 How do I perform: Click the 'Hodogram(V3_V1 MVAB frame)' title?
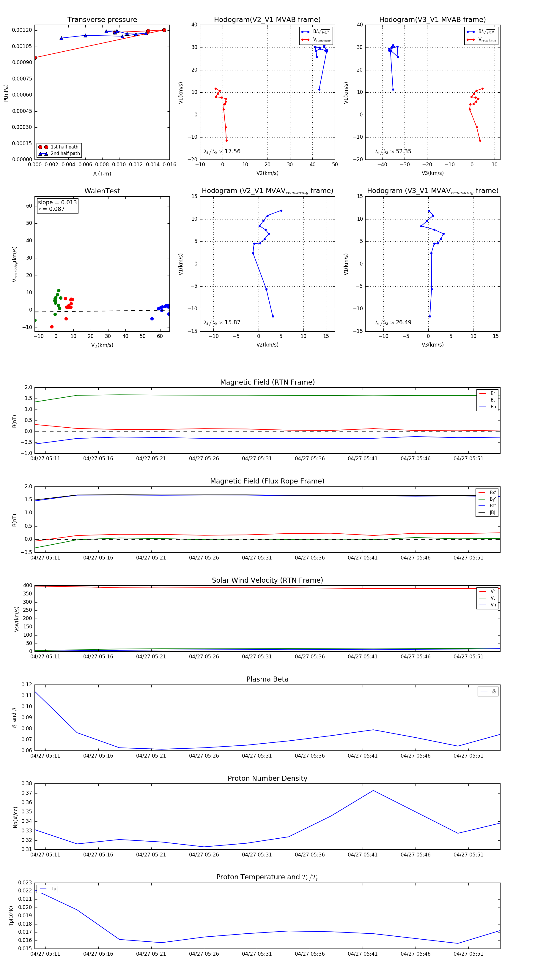tap(432, 20)
